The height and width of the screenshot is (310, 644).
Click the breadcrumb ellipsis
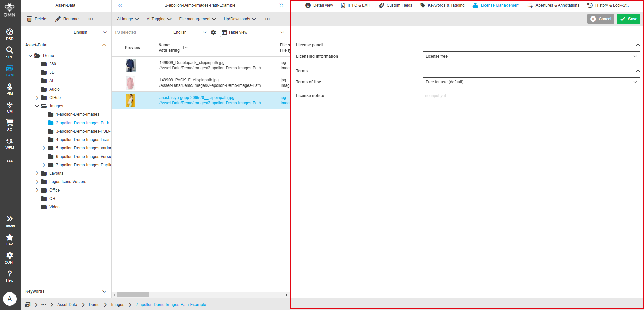pyautogui.click(x=44, y=305)
